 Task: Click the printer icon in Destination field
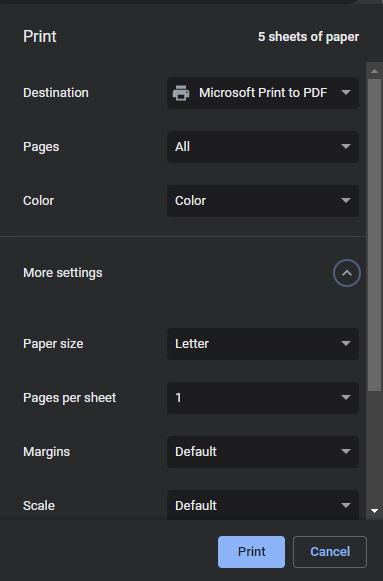(x=181, y=93)
